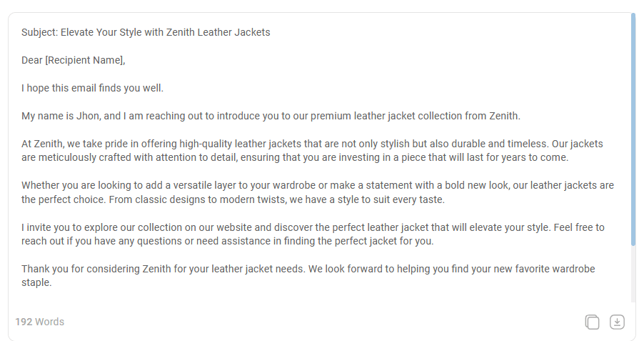Screen dimensions: 644x341
Task: Copy the generated email to clipboard
Action: 592,322
